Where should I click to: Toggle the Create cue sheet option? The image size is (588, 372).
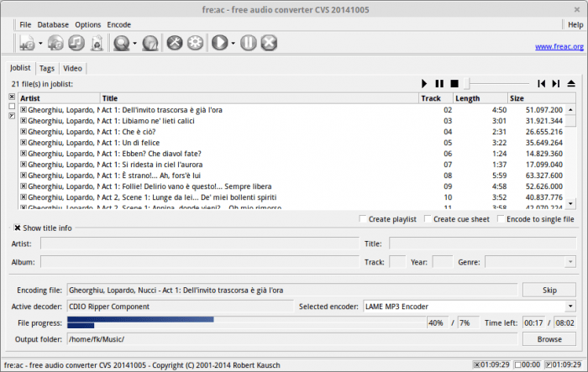click(x=428, y=219)
